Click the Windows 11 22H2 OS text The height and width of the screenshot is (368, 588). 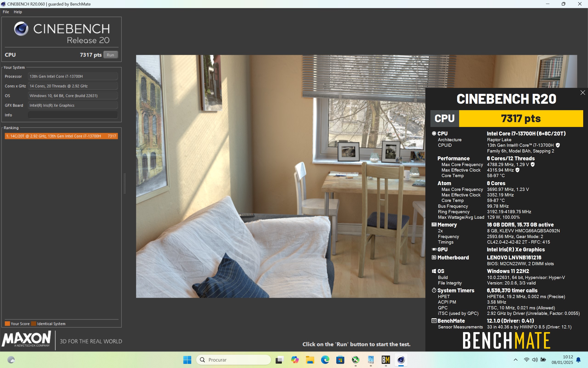coord(508,271)
